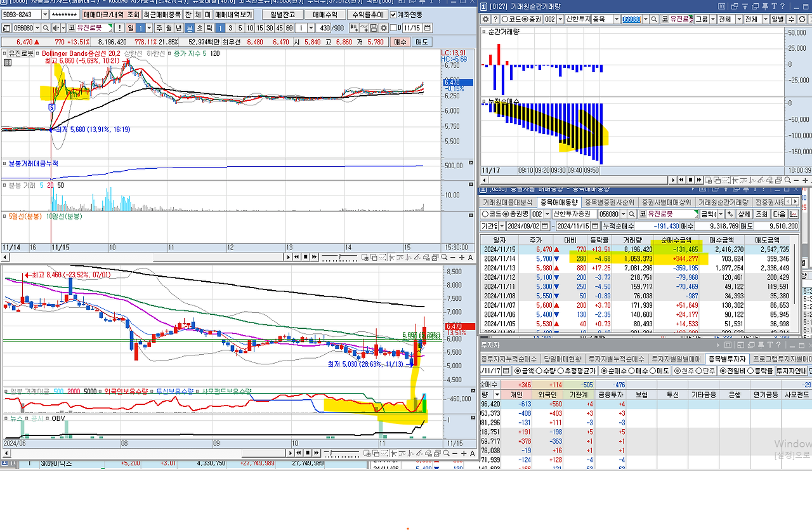Click the T font icon in 거래원순간거래량 title bar
The image size is (812, 530).
pos(774,6)
